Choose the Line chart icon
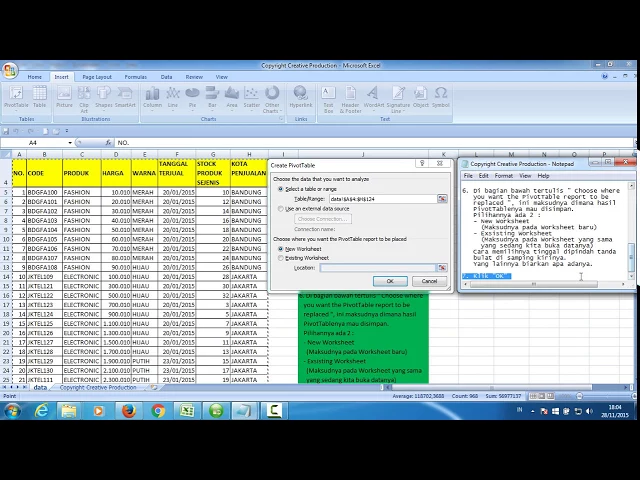This screenshot has width=640, height=480. tap(173, 98)
